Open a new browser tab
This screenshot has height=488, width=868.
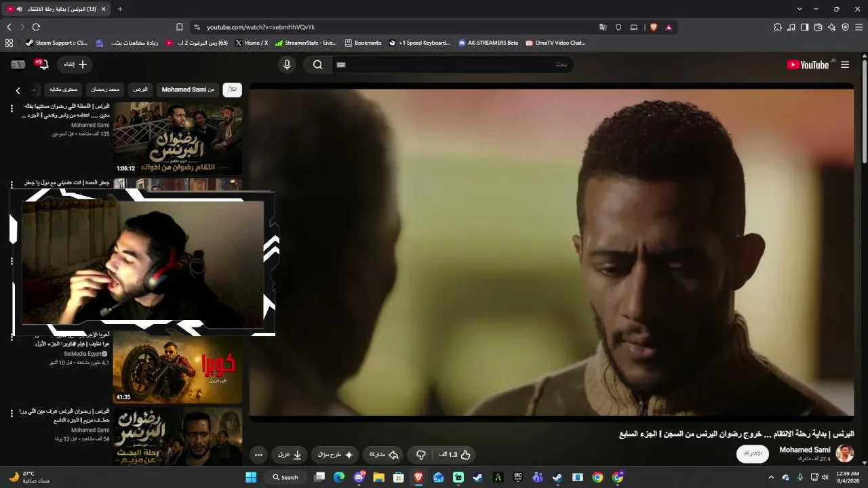coord(120,9)
